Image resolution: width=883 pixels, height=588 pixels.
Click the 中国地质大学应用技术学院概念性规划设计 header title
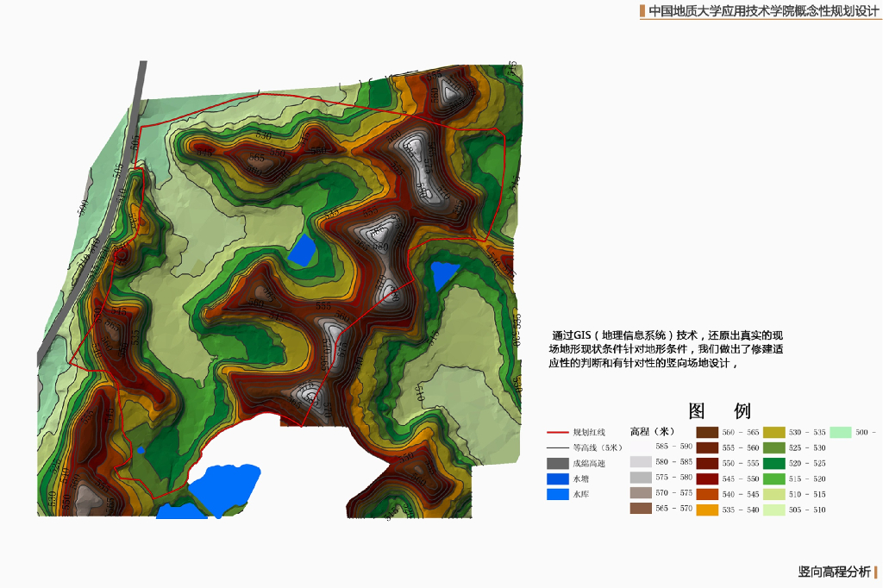(x=764, y=10)
